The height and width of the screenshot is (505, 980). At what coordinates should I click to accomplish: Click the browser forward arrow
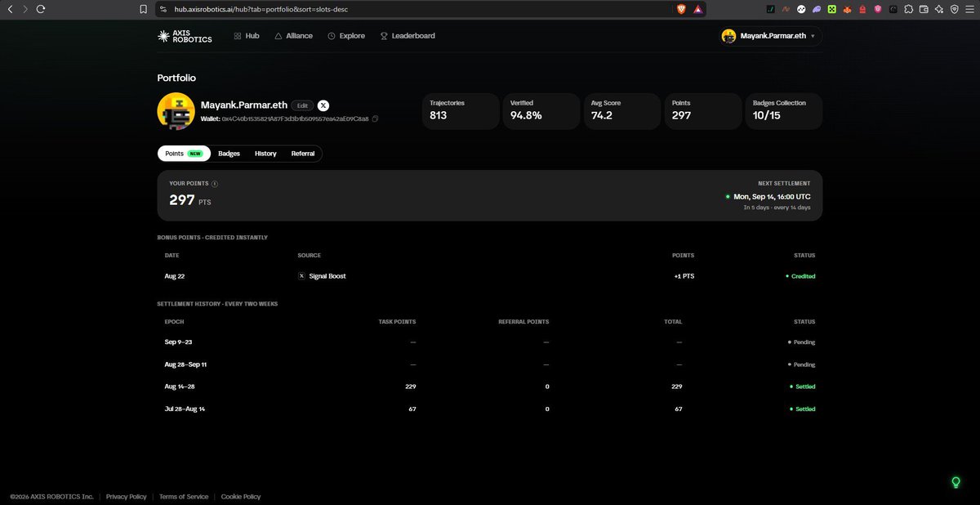click(25, 9)
